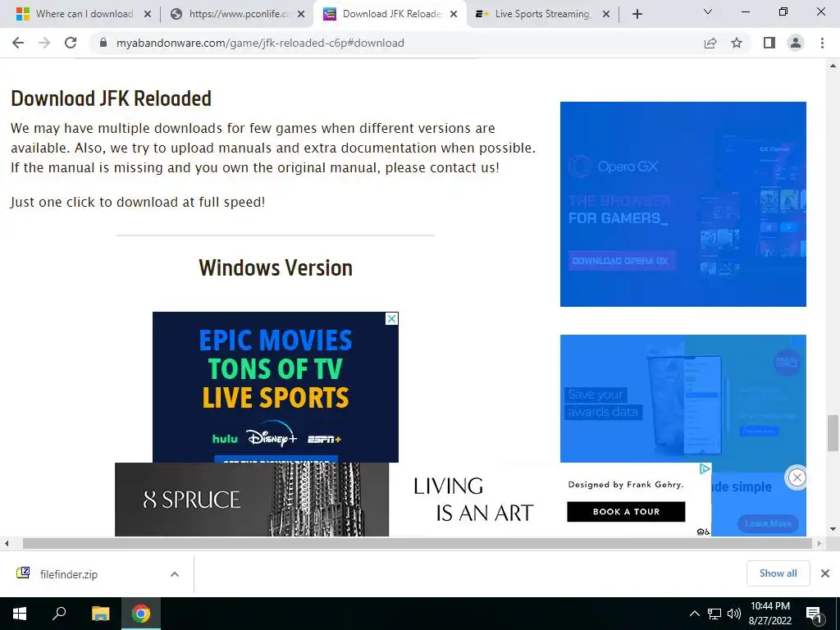Click the horizontal scrollbar thumb
This screenshot has width=840, height=630.
[x=417, y=543]
